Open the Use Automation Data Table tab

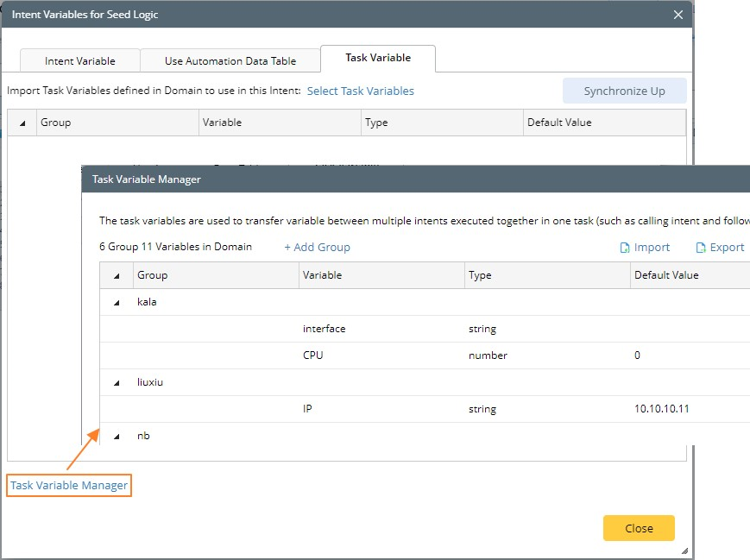[x=230, y=61]
